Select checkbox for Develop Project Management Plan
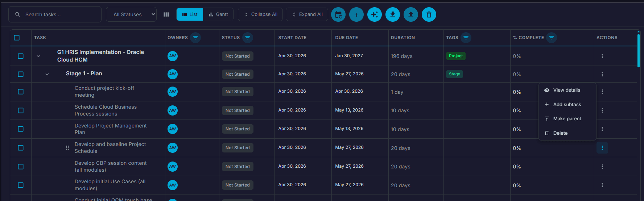Screen dimensions: 644x201 [x=21, y=129]
